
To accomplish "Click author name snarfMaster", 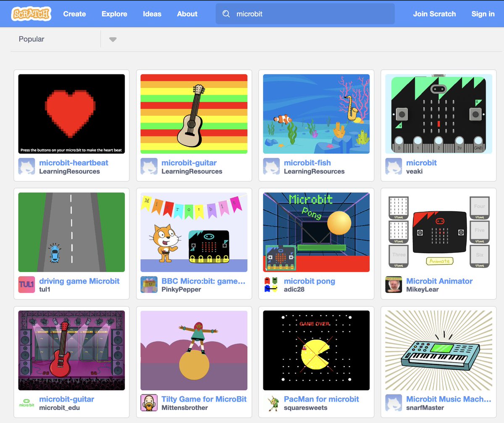I will click(x=425, y=408).
